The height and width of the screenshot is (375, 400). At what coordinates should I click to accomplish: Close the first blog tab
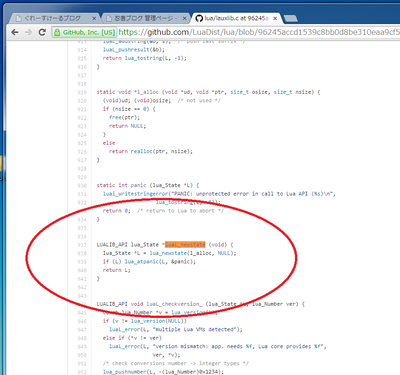click(x=94, y=18)
